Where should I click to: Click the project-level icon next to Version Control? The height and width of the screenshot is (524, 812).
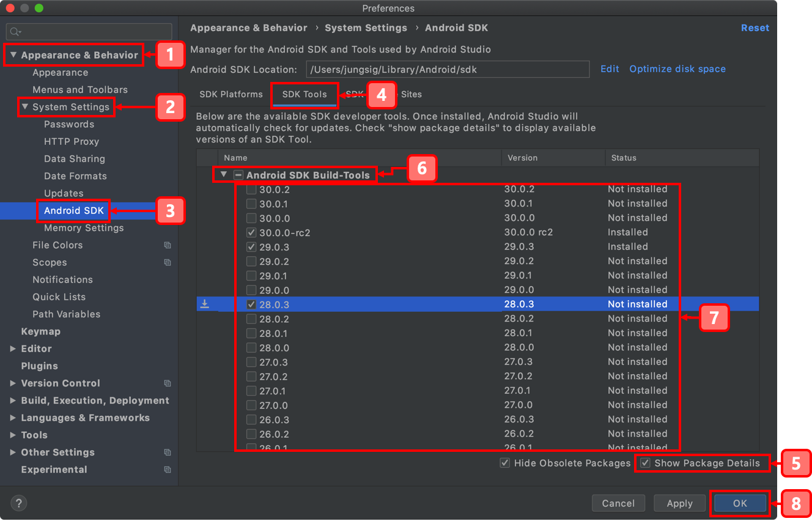[x=168, y=383]
